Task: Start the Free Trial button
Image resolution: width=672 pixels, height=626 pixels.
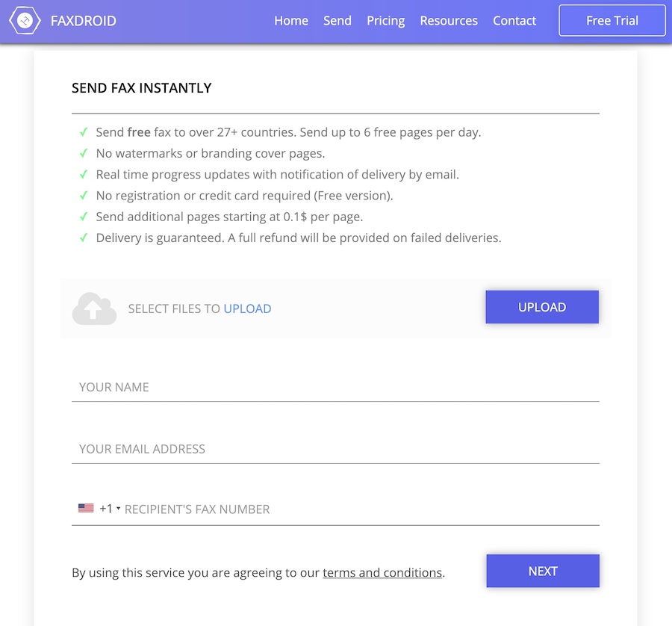Action: pyautogui.click(x=612, y=21)
